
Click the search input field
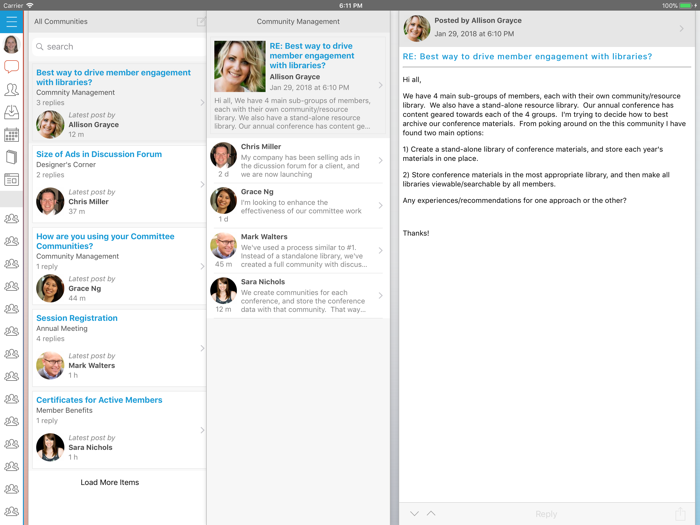tap(119, 46)
